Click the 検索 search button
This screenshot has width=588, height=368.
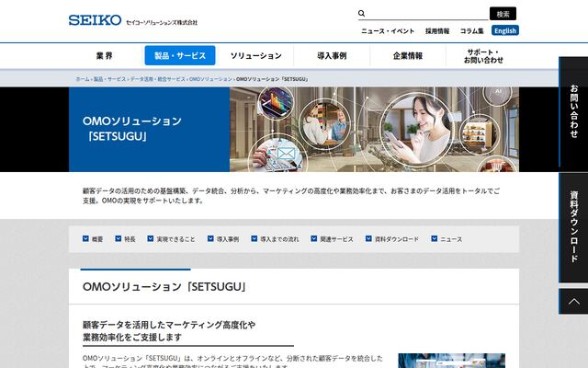click(x=503, y=14)
